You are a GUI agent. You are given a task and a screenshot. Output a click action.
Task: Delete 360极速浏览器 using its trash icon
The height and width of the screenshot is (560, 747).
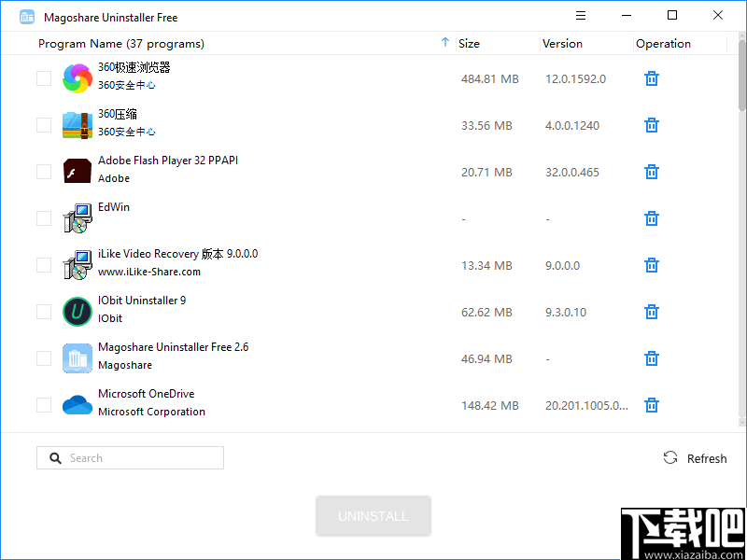651,78
